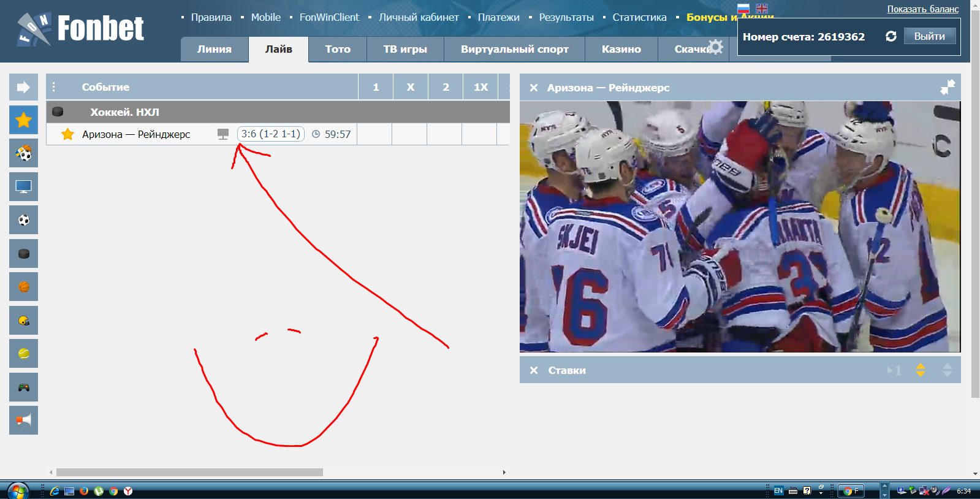980x499 pixels.
Task: Click the 3:6 (1-2 1-1) score box
Action: click(x=271, y=134)
